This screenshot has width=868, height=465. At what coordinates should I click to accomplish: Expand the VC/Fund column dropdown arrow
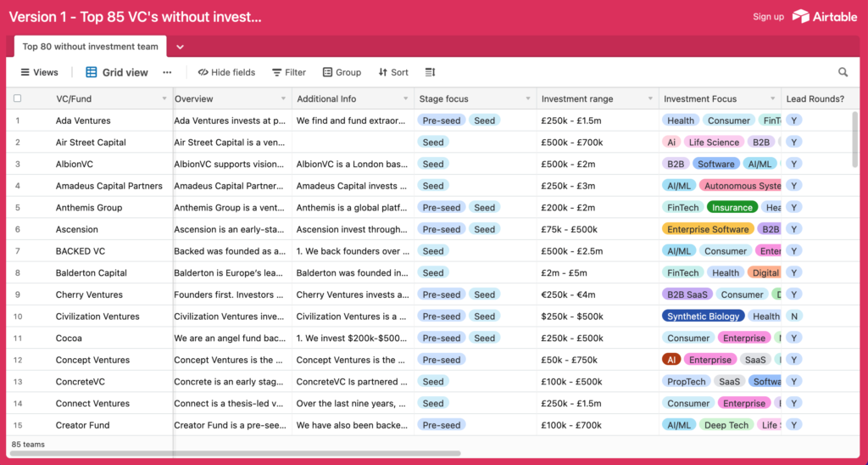[x=164, y=99]
